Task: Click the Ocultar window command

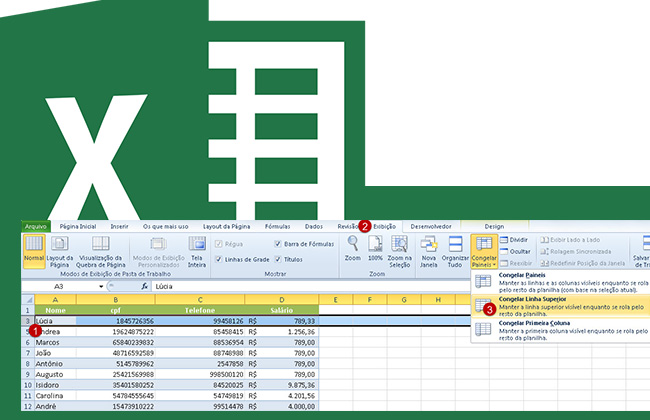Action: click(515, 252)
